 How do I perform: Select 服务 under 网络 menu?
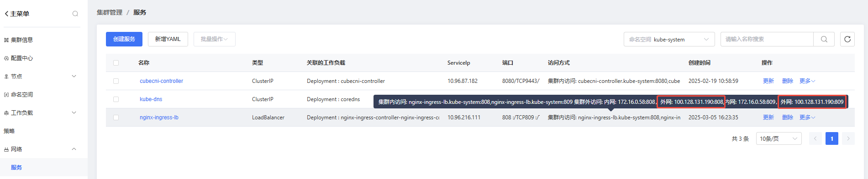pyautogui.click(x=16, y=168)
